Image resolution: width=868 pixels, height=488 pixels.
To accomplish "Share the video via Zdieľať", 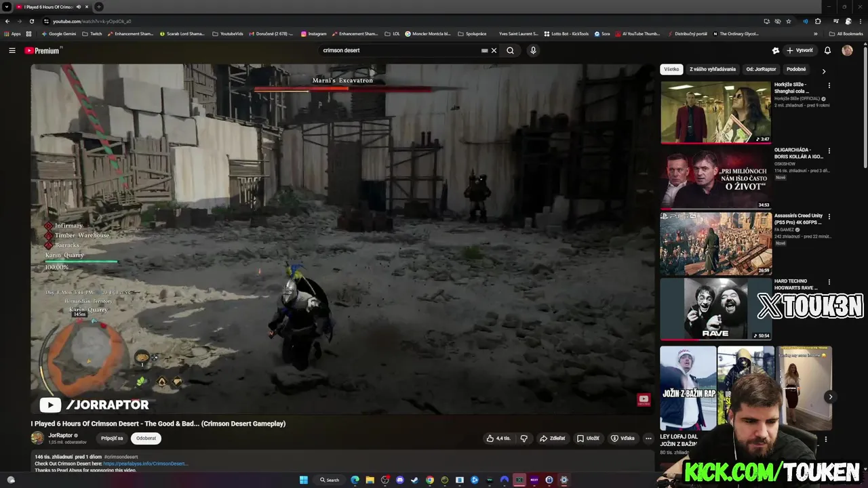I will pos(552,439).
